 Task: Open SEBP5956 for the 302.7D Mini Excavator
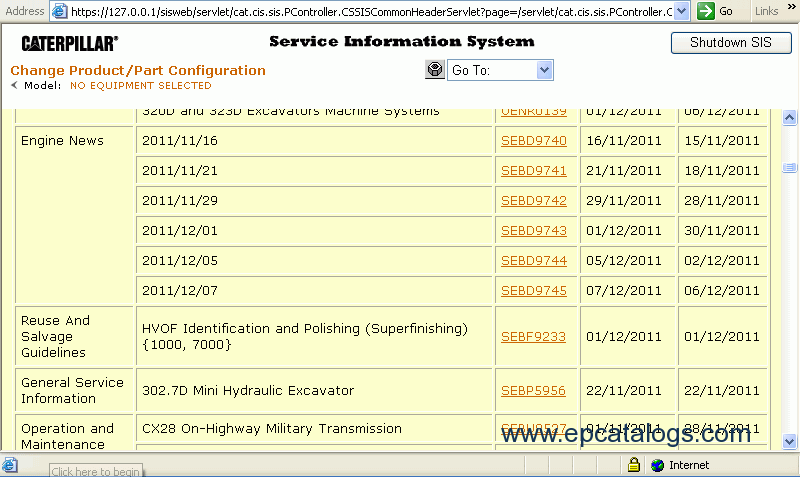coord(533,391)
